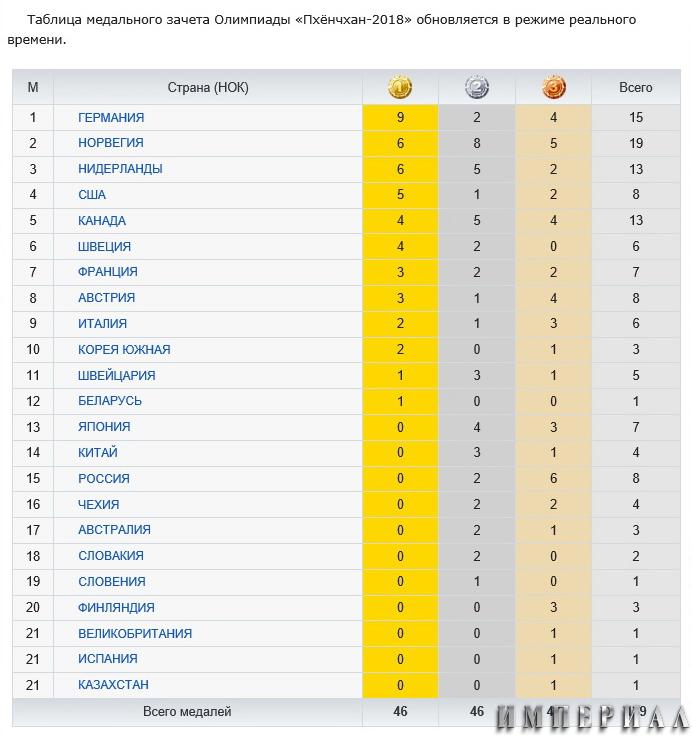
Task: Click the bronze medal icon header
Action: (x=554, y=87)
